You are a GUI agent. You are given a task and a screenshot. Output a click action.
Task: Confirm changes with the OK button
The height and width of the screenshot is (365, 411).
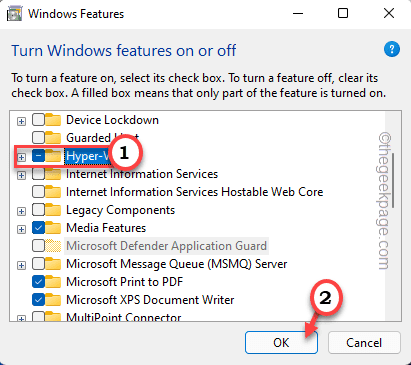[x=281, y=342]
